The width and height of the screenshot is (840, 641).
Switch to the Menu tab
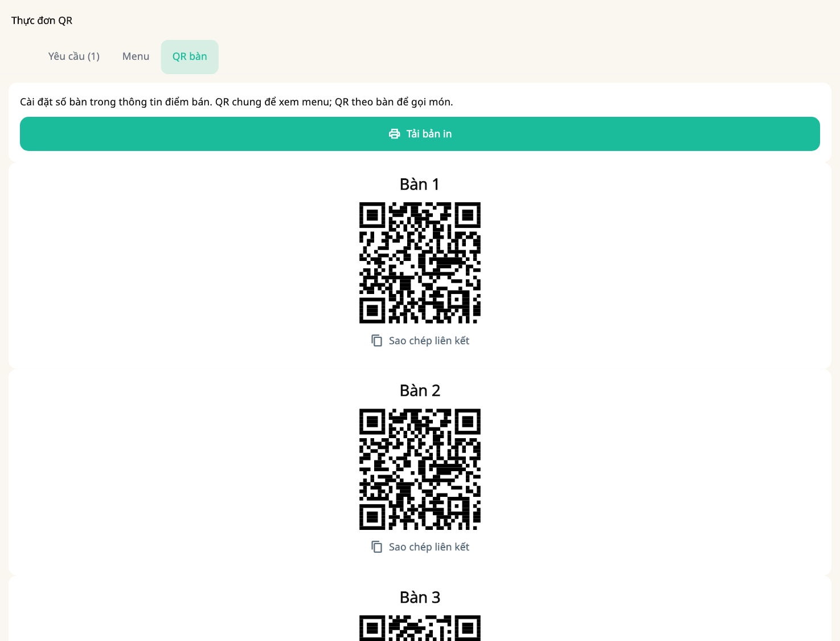coord(136,56)
